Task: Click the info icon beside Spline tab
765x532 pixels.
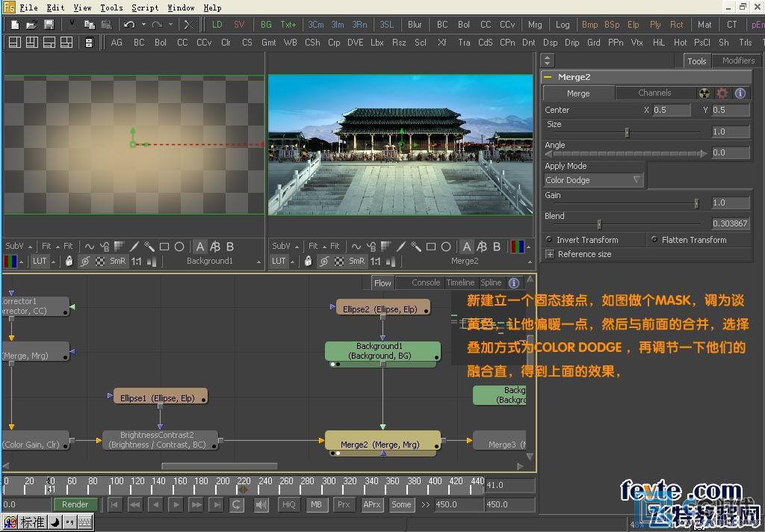Action: tap(514, 282)
